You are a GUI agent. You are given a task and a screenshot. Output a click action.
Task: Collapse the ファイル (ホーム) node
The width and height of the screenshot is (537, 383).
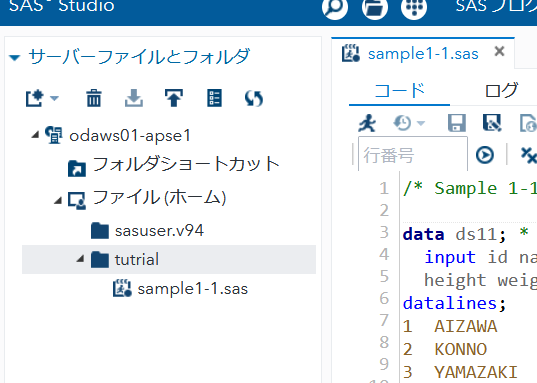[x=58, y=200]
